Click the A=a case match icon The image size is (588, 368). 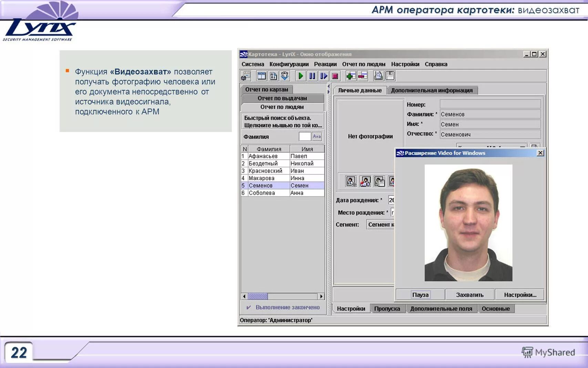[317, 136]
